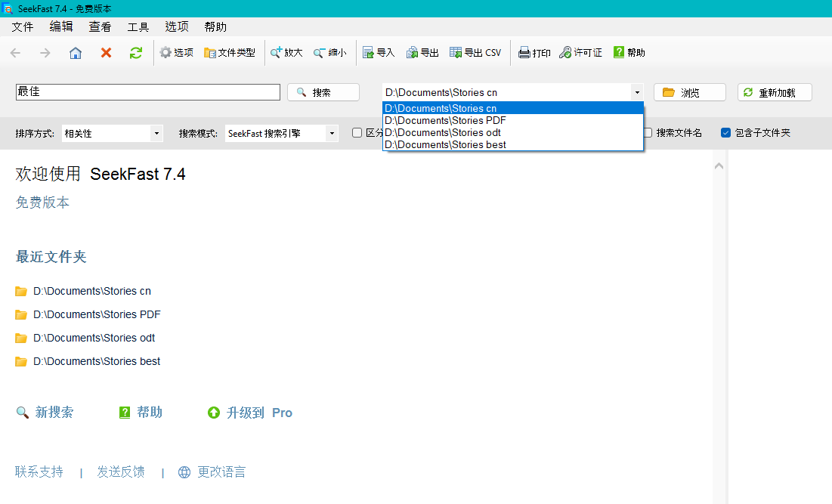The image size is (832, 504).
Task: Open 搜索模式 SeekFast 搜索引擎 dropdown
Action: 281,133
